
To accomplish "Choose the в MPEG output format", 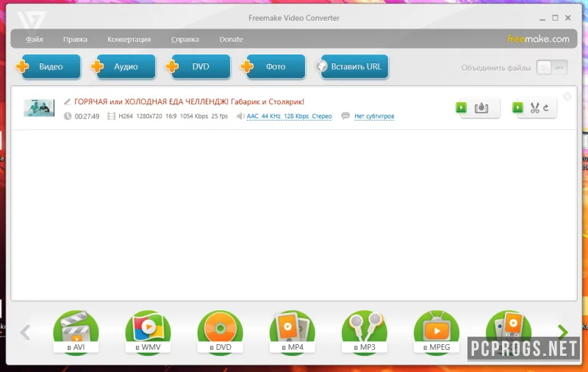I will click(x=437, y=332).
